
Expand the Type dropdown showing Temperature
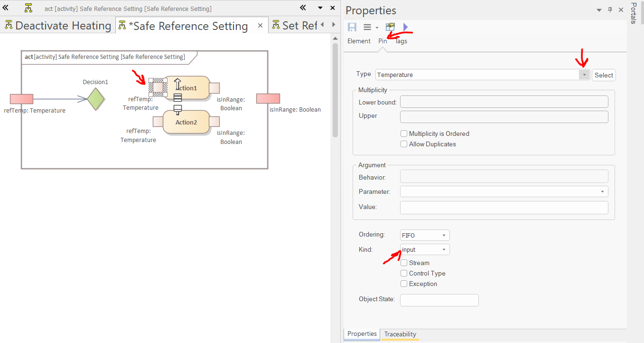584,75
